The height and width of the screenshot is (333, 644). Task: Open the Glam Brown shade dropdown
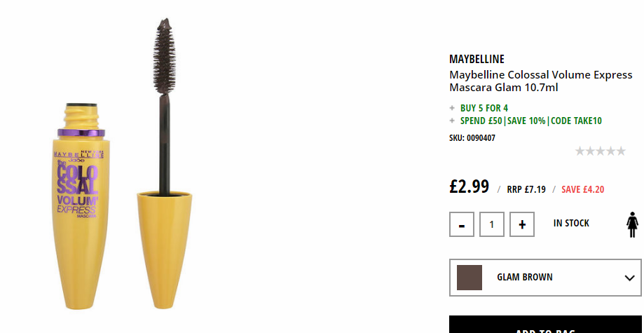click(x=545, y=278)
